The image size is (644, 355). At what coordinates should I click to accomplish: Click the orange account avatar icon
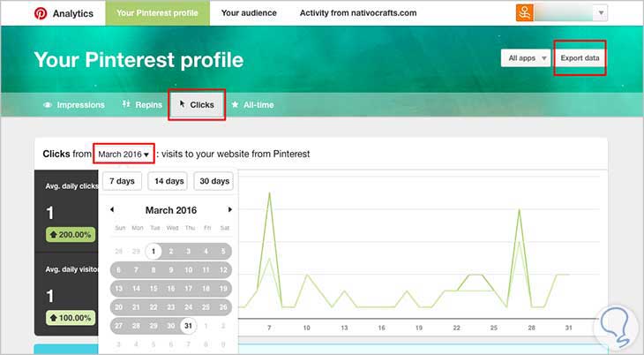pyautogui.click(x=525, y=12)
